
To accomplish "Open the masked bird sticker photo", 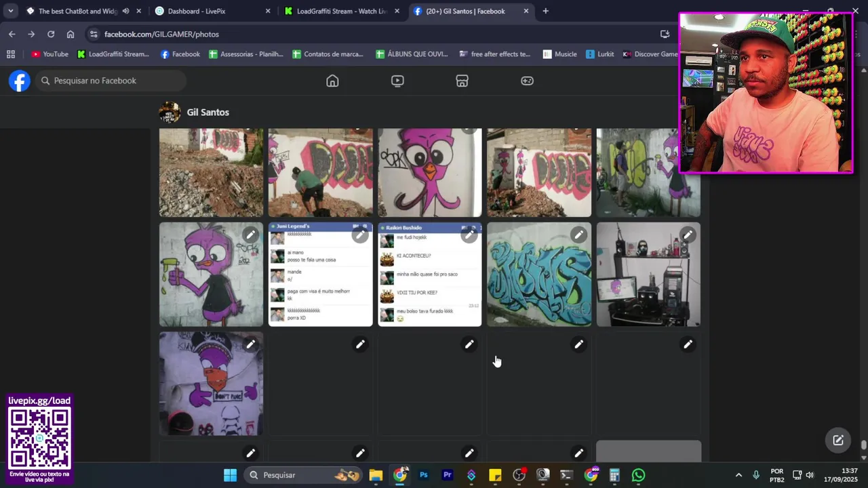I will (211, 384).
